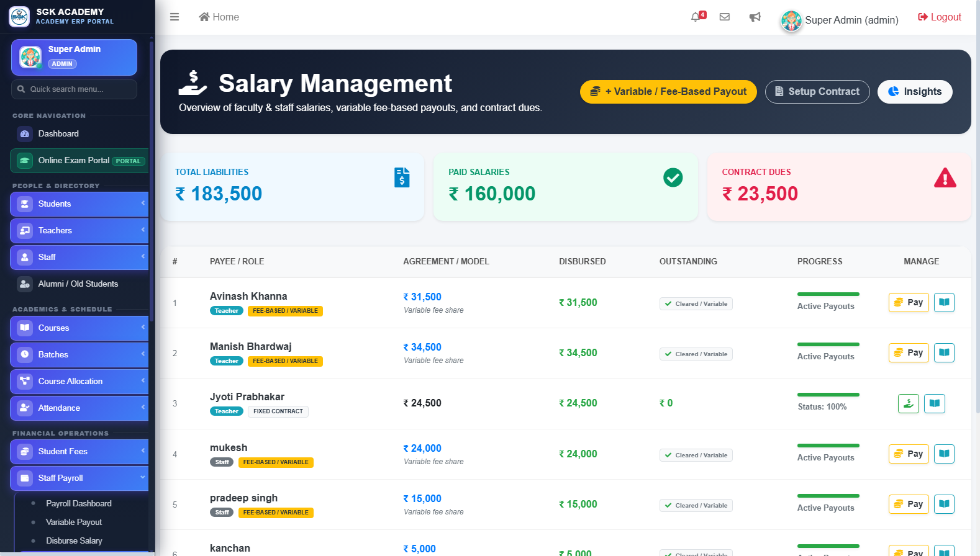Click Variable / Fee-Based Payout button
The image size is (980, 556).
pyautogui.click(x=668, y=92)
